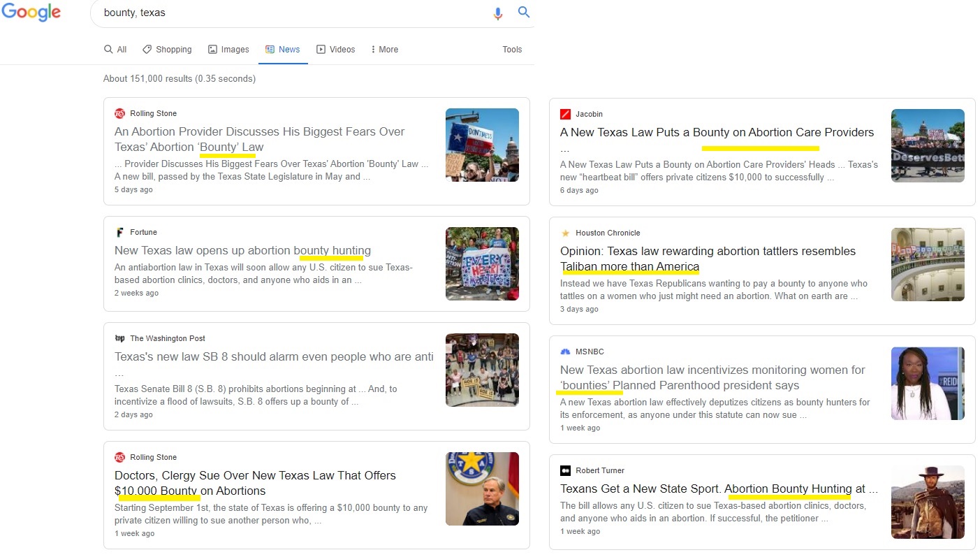Open the cowboy in poncho thumbnail

tap(928, 502)
